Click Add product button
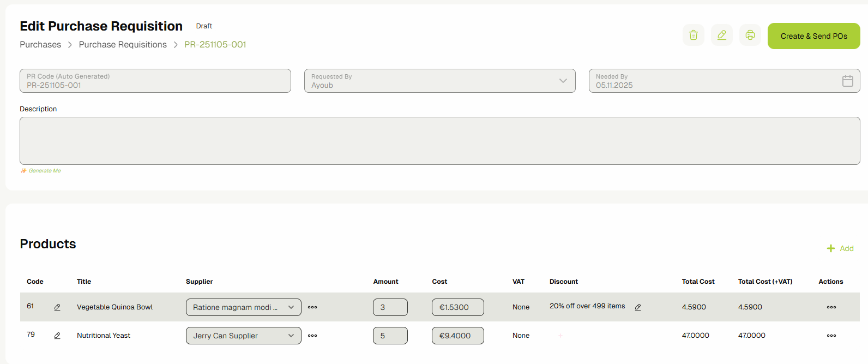The image size is (868, 364). [x=840, y=248]
